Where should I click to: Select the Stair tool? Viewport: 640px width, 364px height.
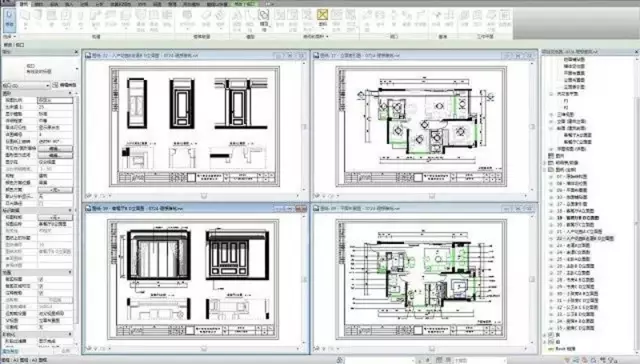pyautogui.click(x=220, y=19)
